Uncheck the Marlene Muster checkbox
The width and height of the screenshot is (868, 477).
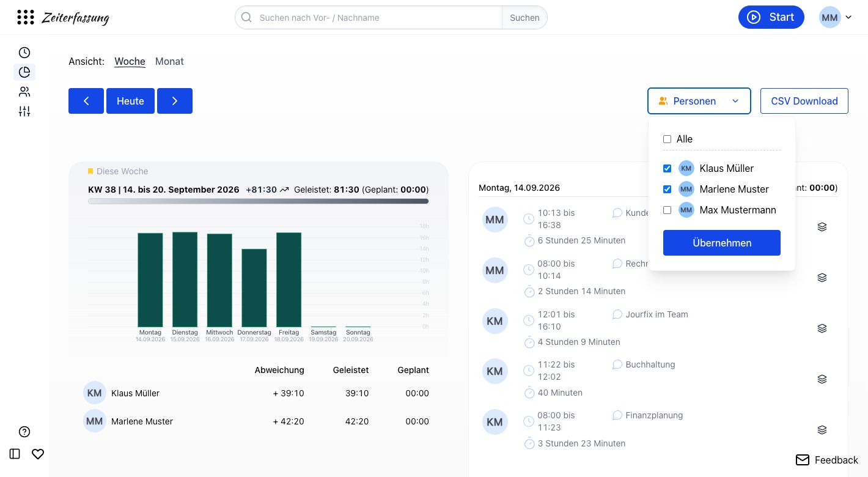coord(667,190)
